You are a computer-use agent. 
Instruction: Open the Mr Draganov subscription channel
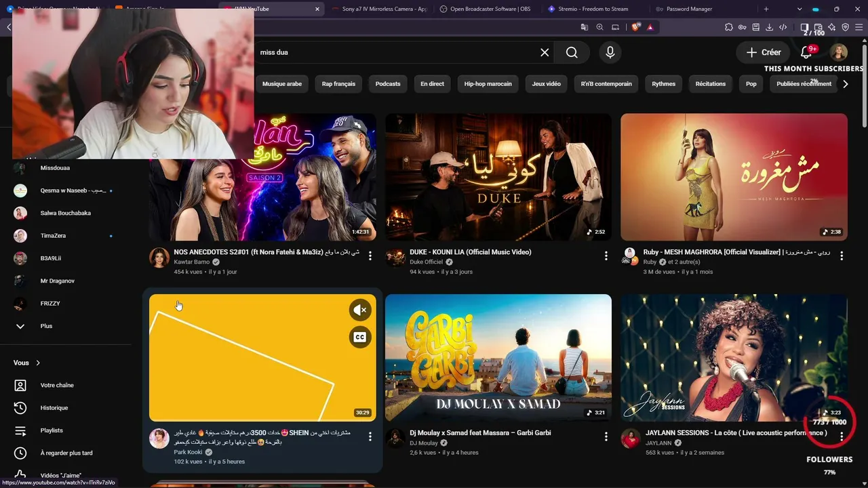(x=66, y=281)
